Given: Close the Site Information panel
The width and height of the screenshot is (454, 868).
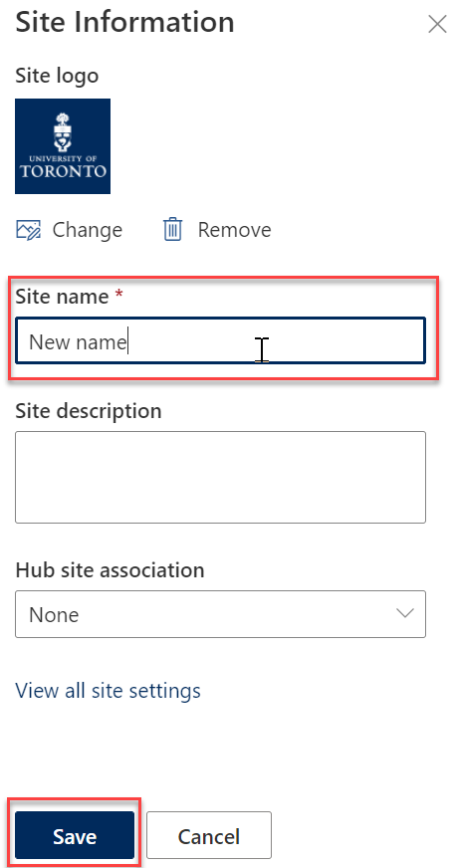Looking at the screenshot, I should [437, 24].
